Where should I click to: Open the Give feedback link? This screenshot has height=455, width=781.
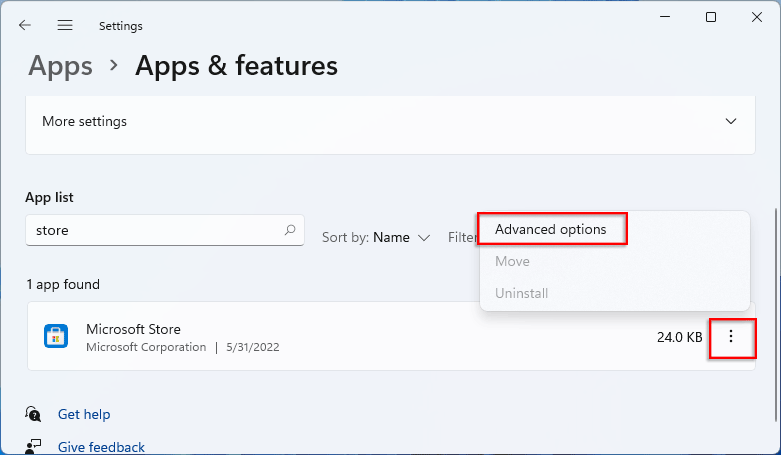(101, 447)
